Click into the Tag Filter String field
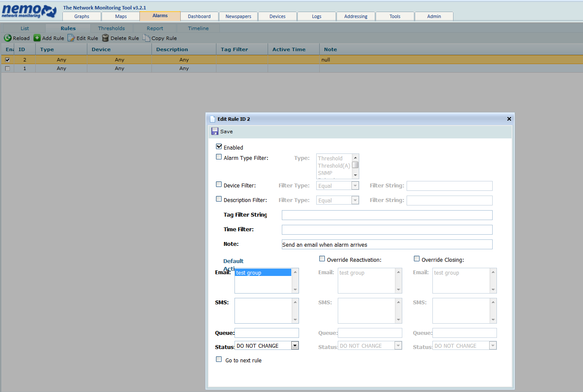Image resolution: width=583 pixels, height=392 pixels. tap(387, 215)
